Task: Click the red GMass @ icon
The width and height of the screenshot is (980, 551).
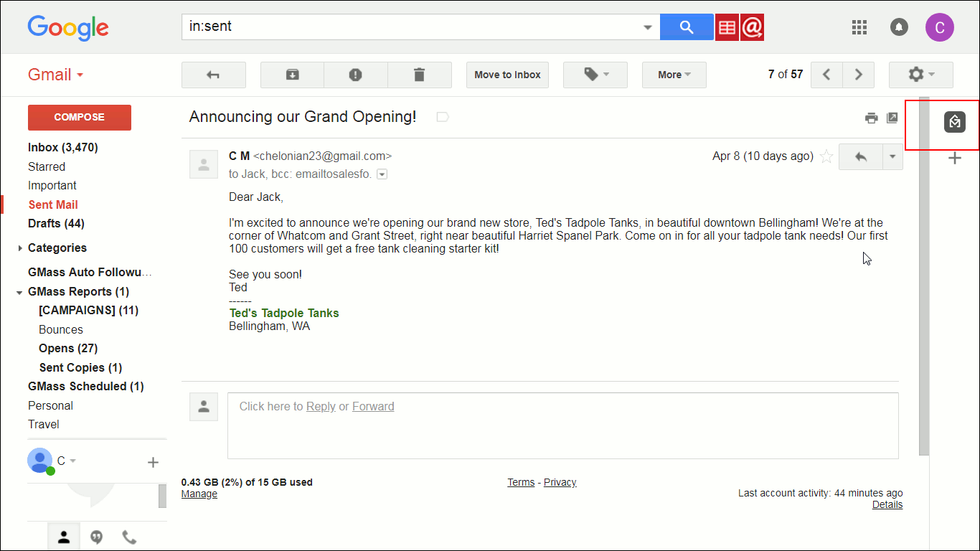Action: click(x=752, y=28)
